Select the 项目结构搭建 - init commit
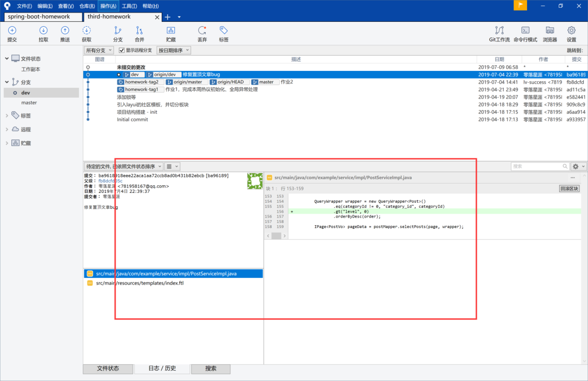Image resolution: width=588 pixels, height=381 pixels. click(x=335, y=112)
